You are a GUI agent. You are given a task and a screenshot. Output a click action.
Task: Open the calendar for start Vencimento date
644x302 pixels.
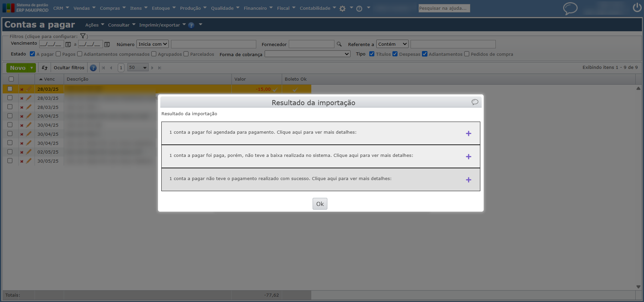pos(68,44)
